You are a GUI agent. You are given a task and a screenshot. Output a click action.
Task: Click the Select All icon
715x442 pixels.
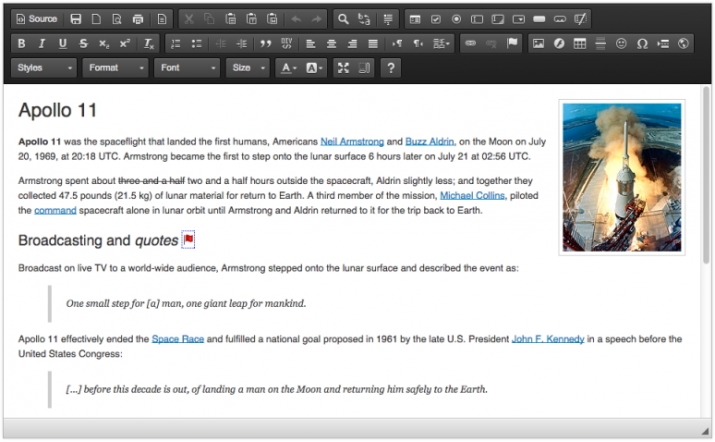coord(388,19)
